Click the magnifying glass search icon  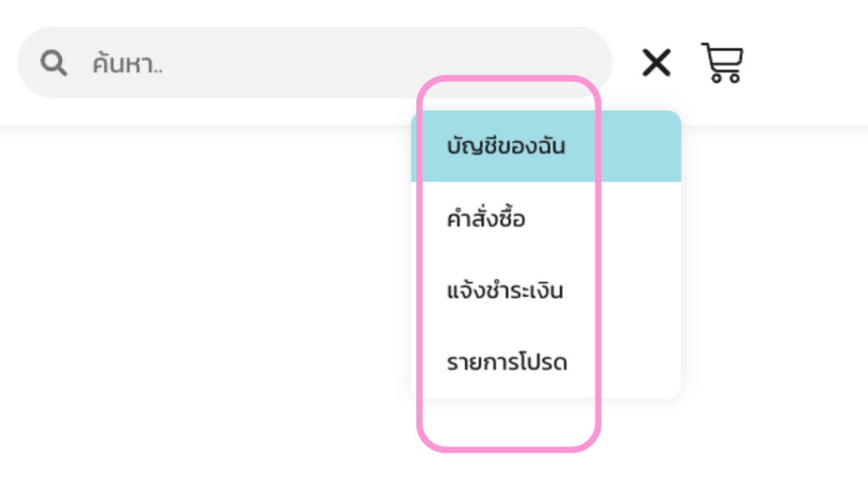pyautogui.click(x=54, y=63)
